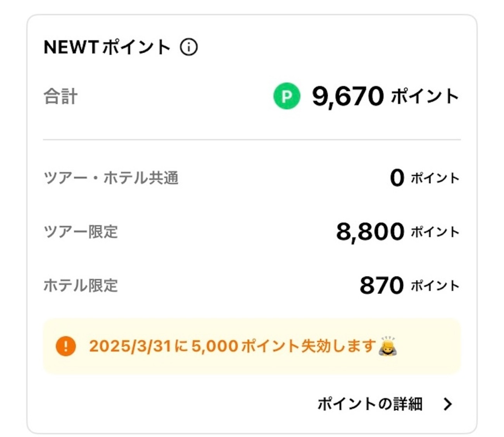The height and width of the screenshot is (437, 504).
Task: Click the 0 value for ツアー・ホテル共通
Action: coord(397,178)
